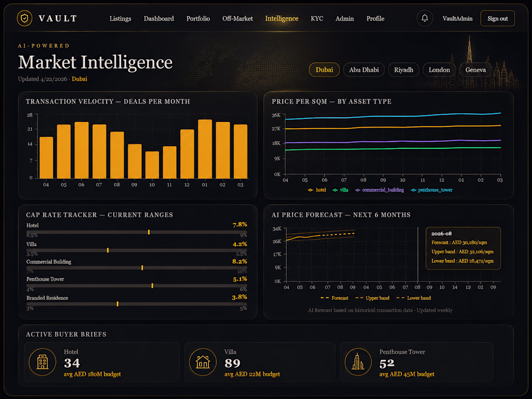Go to Dashboard in top navigation
The image size is (532, 399).
pos(159,19)
